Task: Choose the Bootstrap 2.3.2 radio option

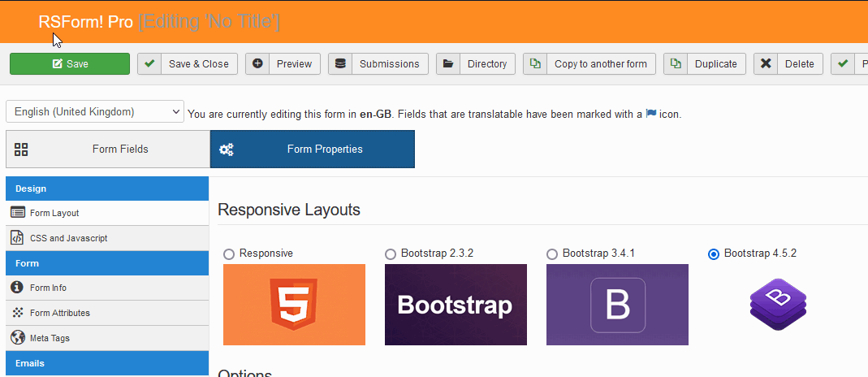Action: click(x=391, y=254)
